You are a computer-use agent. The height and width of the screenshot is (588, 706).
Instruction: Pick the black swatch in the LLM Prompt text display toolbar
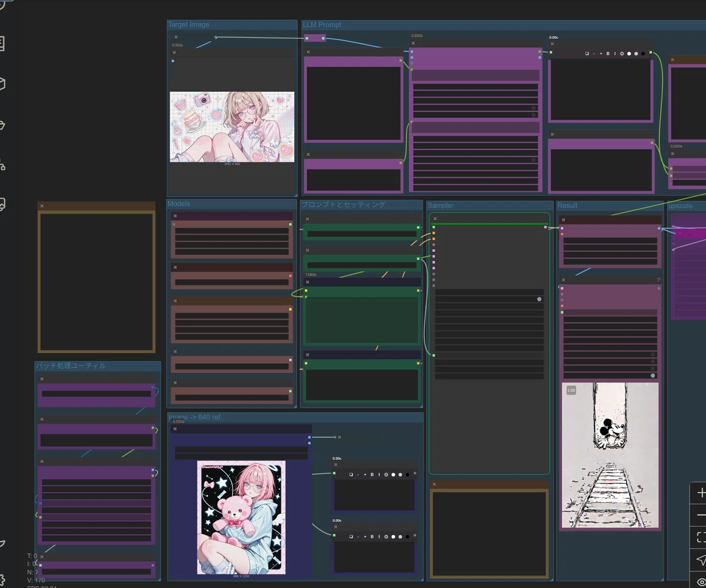coord(643,54)
